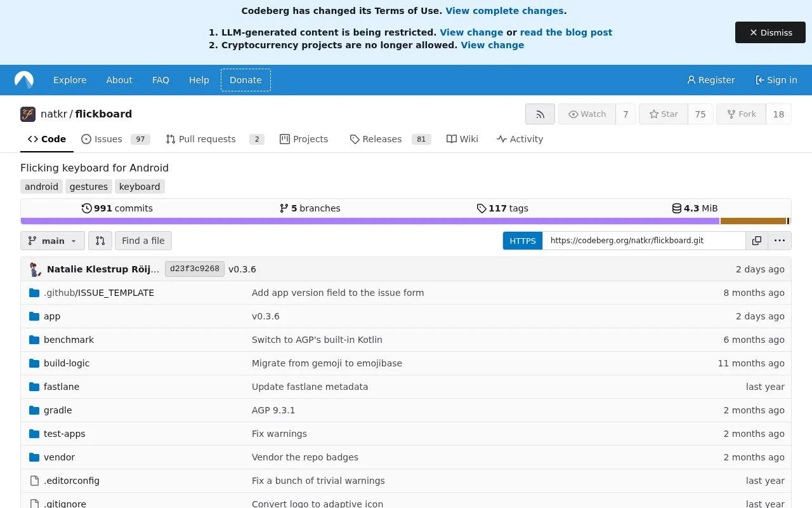Open the RSS feed icon button
Viewport: 812px width, 508px height.
coord(540,114)
